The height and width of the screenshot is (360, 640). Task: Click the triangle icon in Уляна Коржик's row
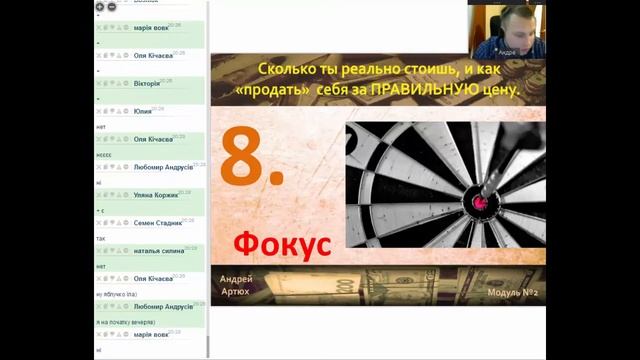point(119,195)
